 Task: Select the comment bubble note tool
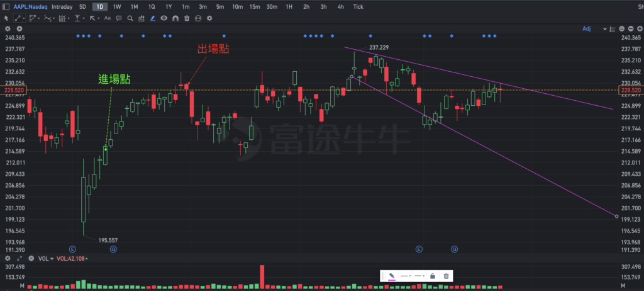point(119,18)
